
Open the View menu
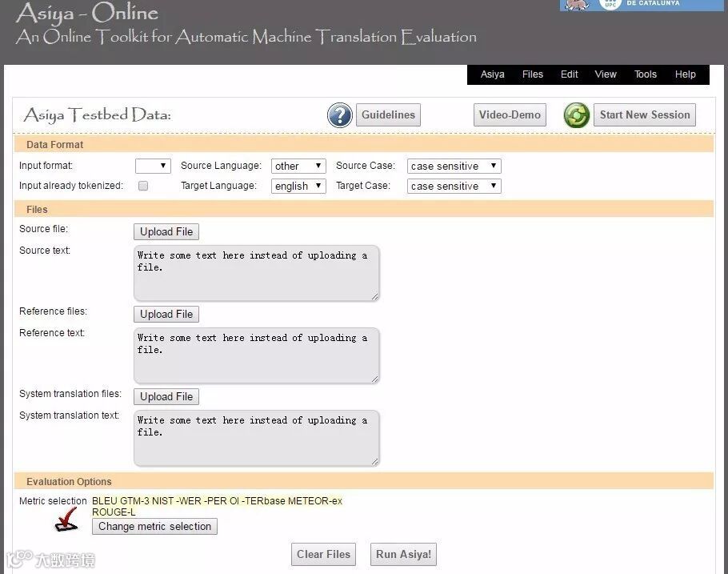(606, 74)
